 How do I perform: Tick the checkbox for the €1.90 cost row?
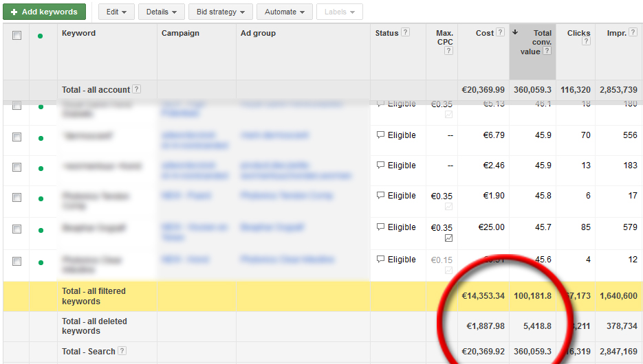coord(17,198)
